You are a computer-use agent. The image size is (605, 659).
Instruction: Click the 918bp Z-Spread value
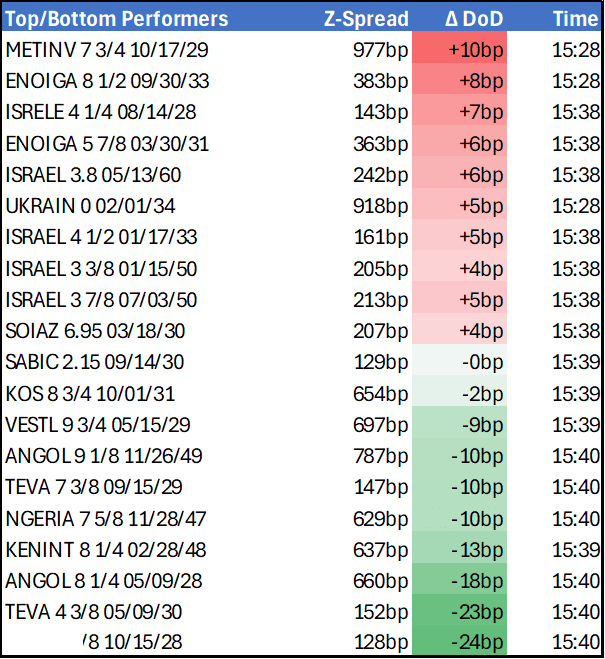coord(381,206)
